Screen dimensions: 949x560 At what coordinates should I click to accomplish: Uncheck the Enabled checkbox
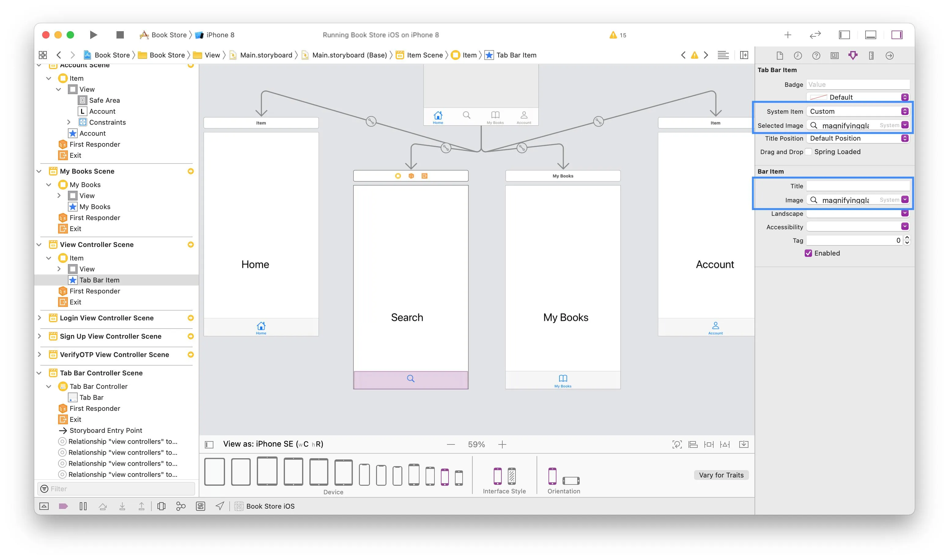[x=808, y=253]
